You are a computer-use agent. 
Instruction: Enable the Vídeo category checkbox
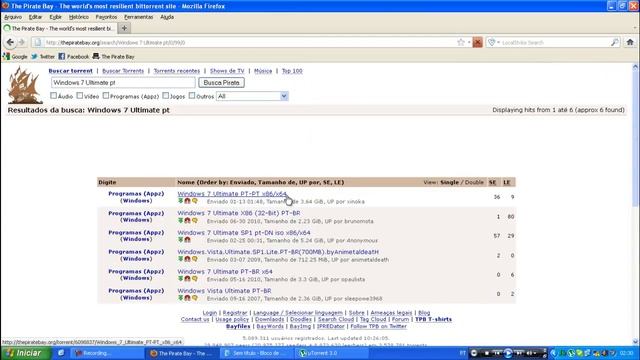[x=80, y=96]
